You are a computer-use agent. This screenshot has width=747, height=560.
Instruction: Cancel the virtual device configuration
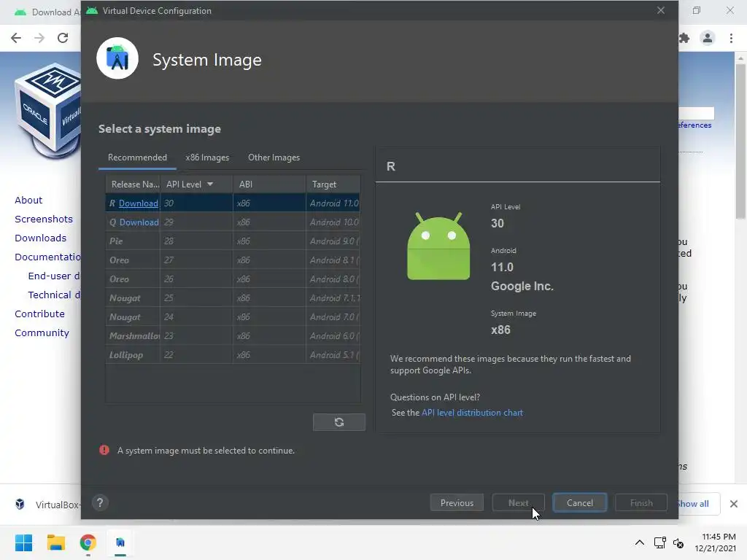point(580,503)
